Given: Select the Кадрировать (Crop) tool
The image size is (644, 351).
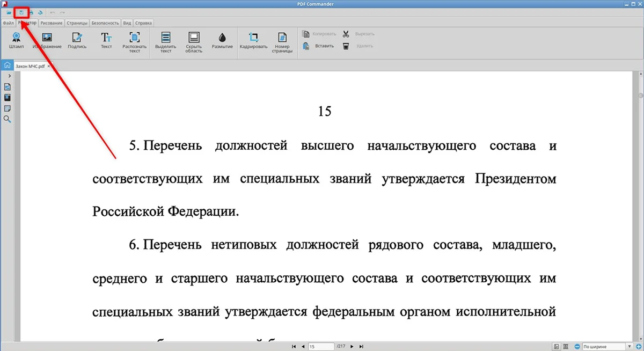Looking at the screenshot, I should pyautogui.click(x=254, y=40).
